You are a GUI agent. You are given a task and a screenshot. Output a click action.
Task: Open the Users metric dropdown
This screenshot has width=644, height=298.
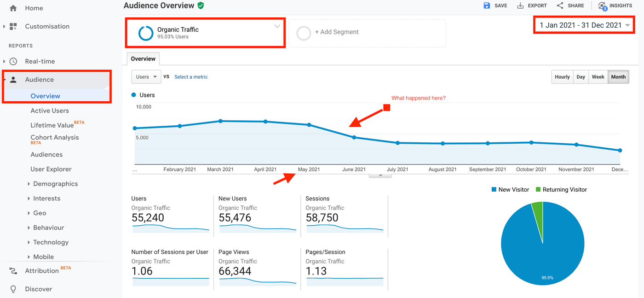[146, 77]
